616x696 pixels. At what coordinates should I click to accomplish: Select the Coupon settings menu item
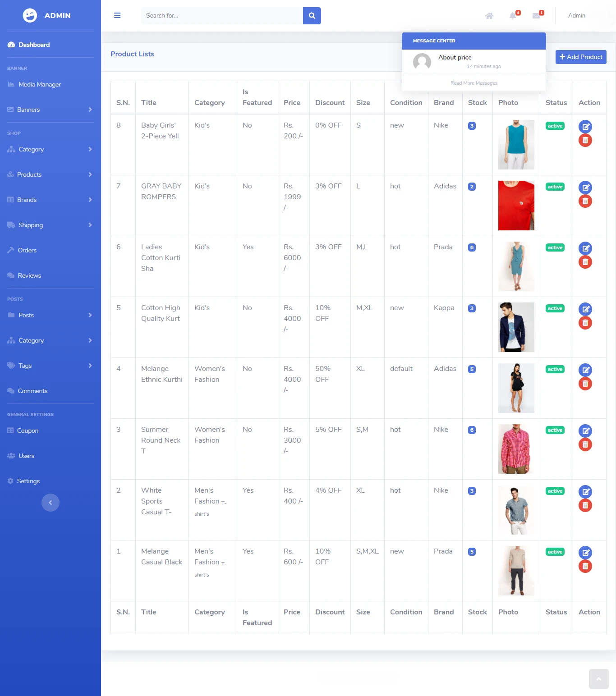point(28,430)
